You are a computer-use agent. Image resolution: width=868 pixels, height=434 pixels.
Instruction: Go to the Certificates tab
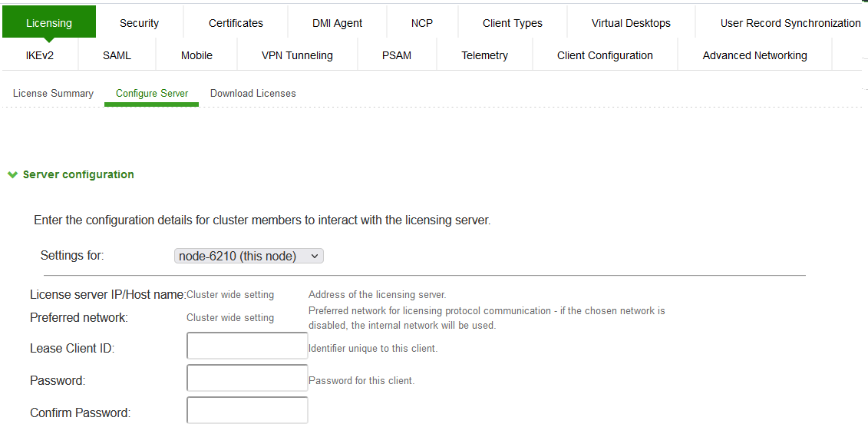click(x=236, y=23)
